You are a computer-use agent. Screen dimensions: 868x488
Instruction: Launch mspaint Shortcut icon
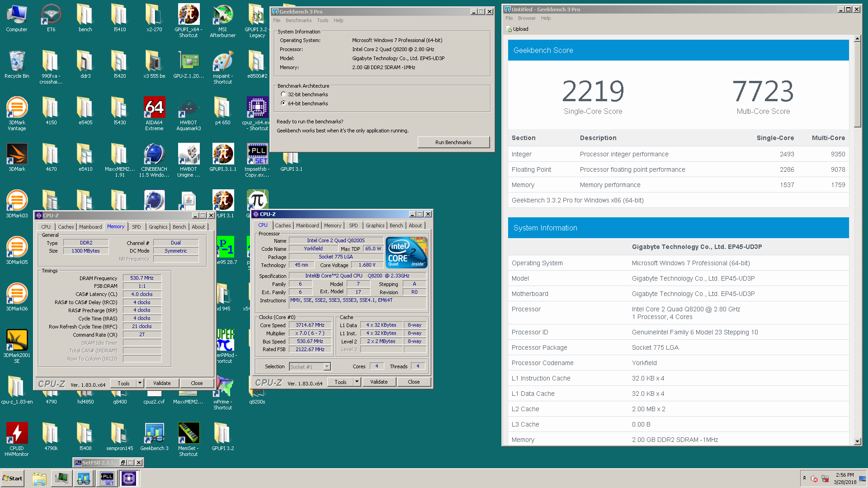coord(223,68)
